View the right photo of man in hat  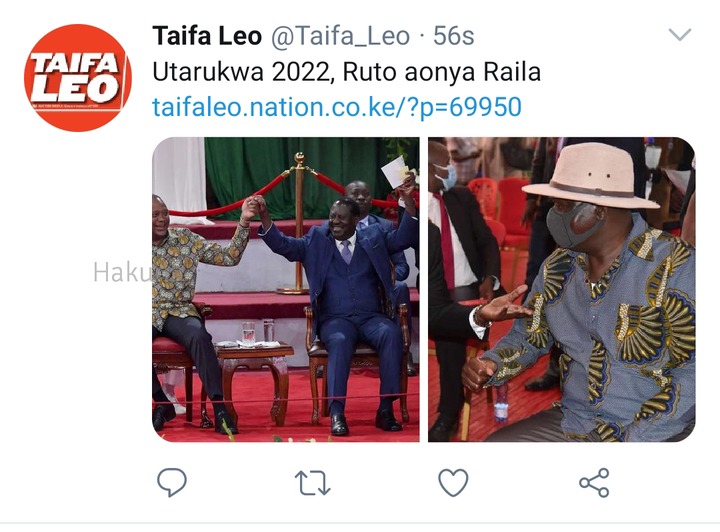tap(562, 289)
